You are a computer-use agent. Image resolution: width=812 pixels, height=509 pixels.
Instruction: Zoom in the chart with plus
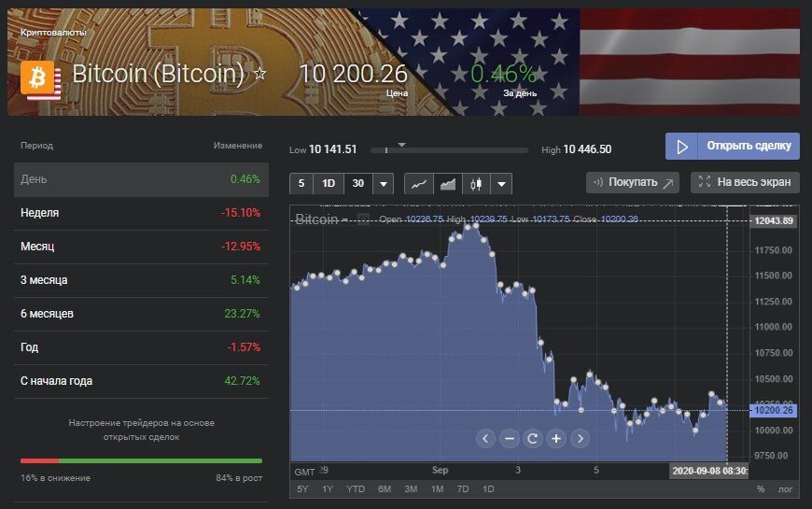556,438
